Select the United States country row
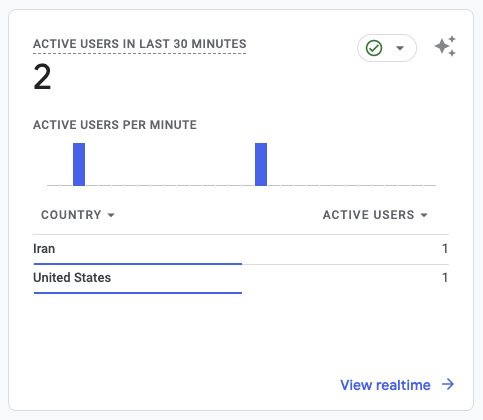This screenshot has height=420, width=483. 241,279
